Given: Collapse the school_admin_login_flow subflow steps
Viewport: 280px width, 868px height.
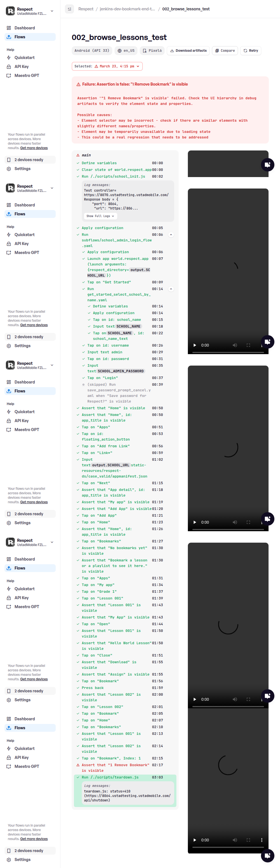Looking at the screenshot, I should click(x=171, y=235).
